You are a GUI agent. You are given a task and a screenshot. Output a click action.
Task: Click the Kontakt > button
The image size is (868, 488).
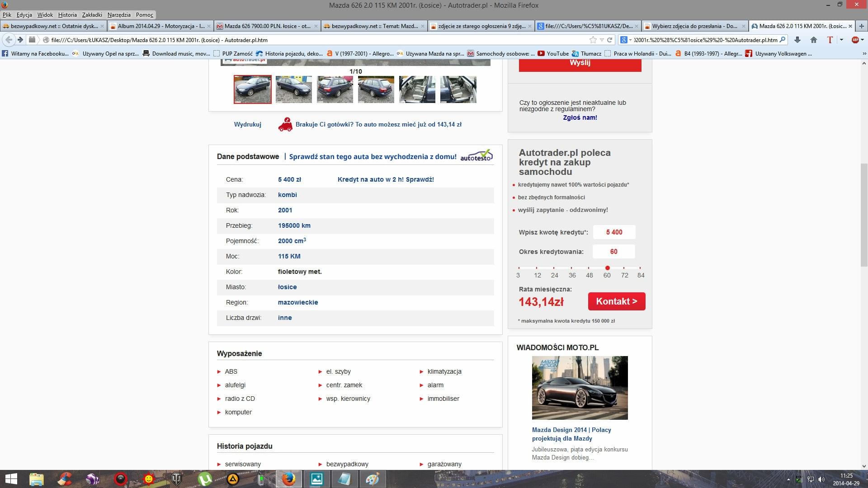tap(617, 301)
